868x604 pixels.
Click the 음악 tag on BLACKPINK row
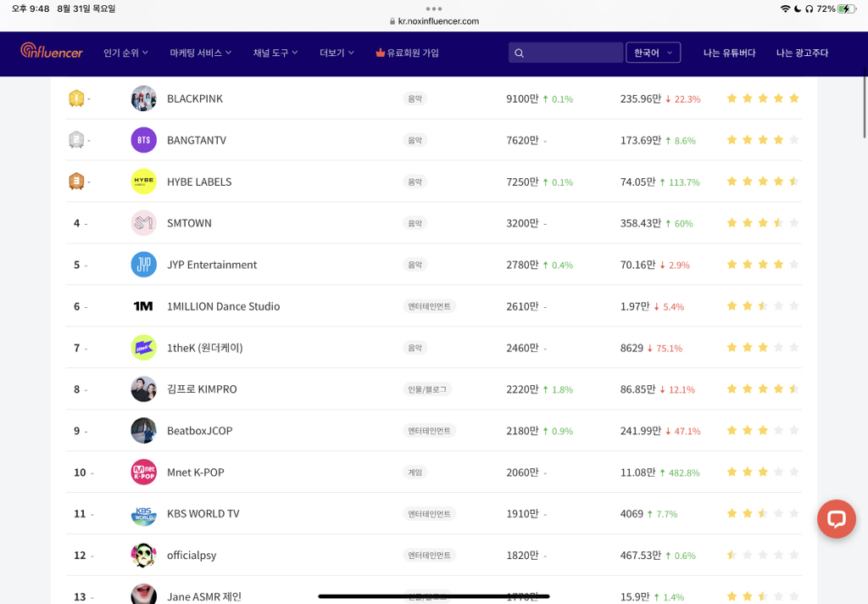(415, 98)
